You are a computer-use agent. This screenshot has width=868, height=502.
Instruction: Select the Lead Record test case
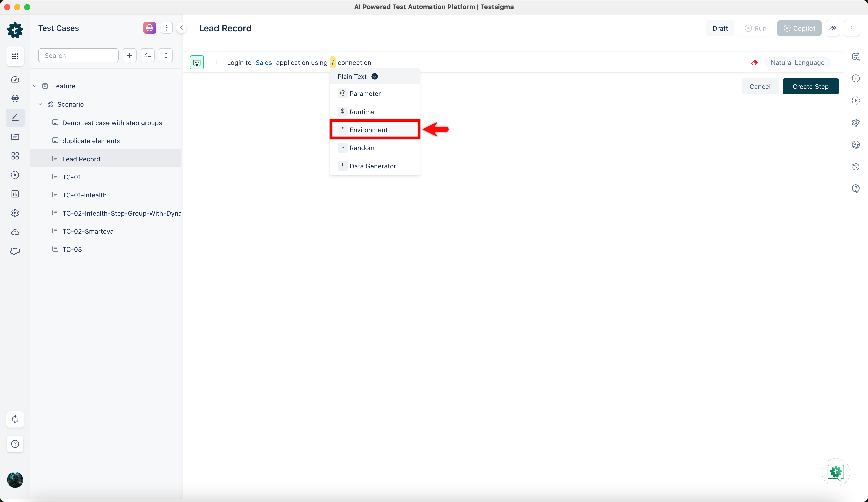[105, 159]
